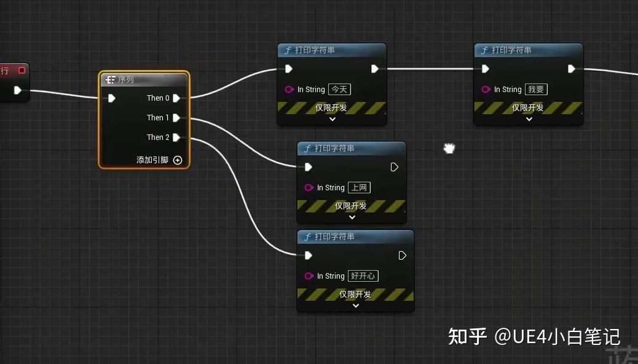The height and width of the screenshot is (364, 638).
Task: Click function icon on 今天 print node
Action: tap(288, 50)
